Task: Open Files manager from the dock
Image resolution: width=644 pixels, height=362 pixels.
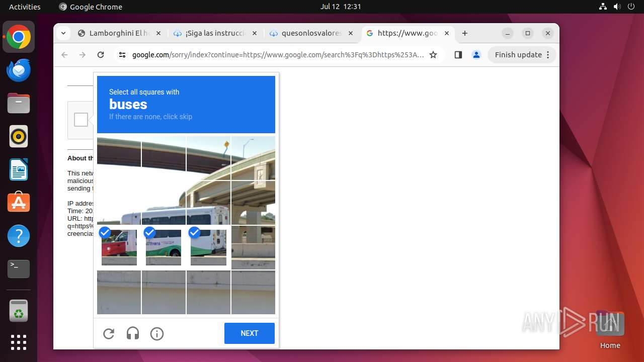Action: click(x=19, y=103)
